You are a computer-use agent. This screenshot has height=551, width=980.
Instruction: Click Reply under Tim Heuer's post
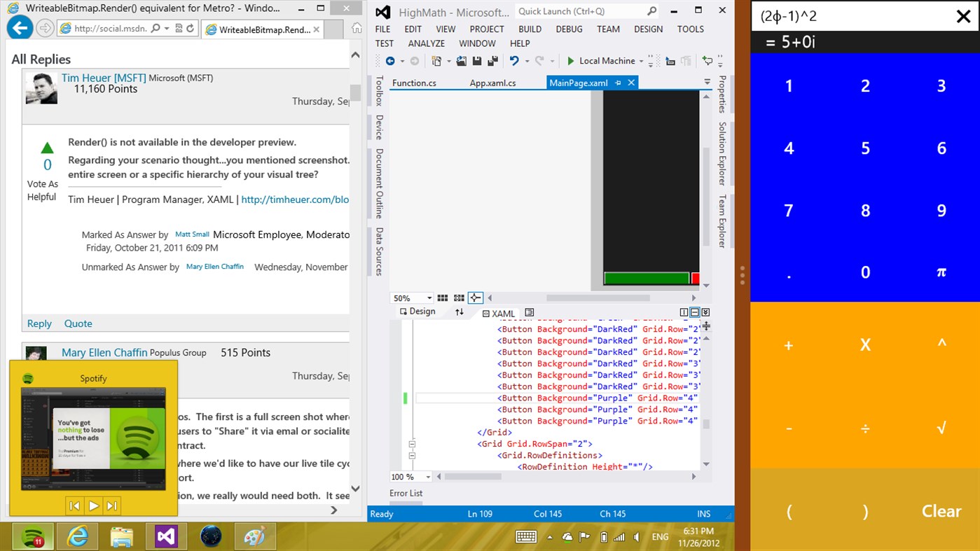[39, 323]
